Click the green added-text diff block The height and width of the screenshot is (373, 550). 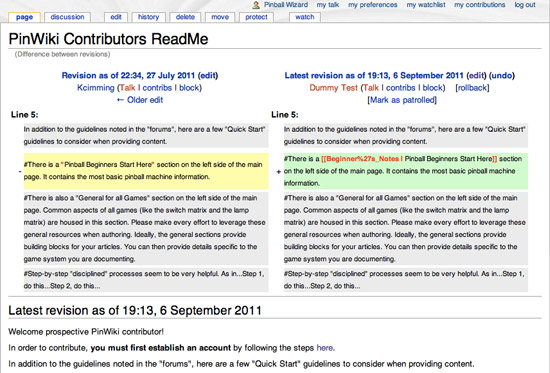[406, 171]
